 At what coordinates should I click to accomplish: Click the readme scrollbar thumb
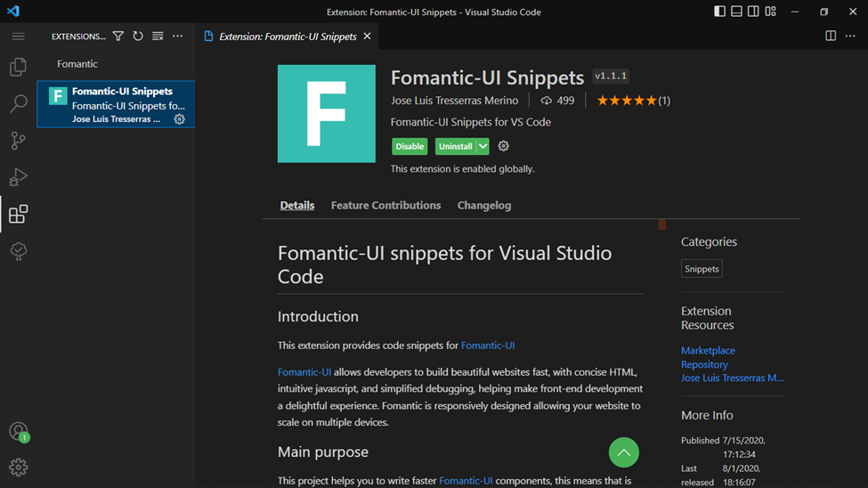(662, 224)
